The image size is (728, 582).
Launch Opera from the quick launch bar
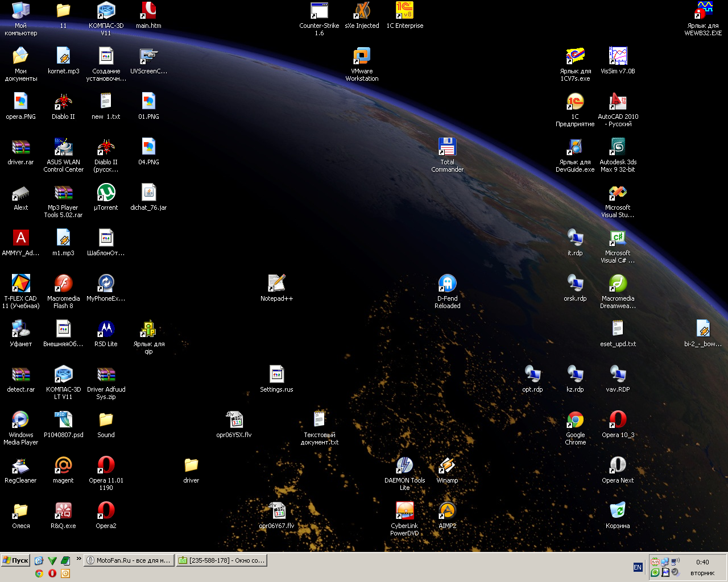(52, 573)
